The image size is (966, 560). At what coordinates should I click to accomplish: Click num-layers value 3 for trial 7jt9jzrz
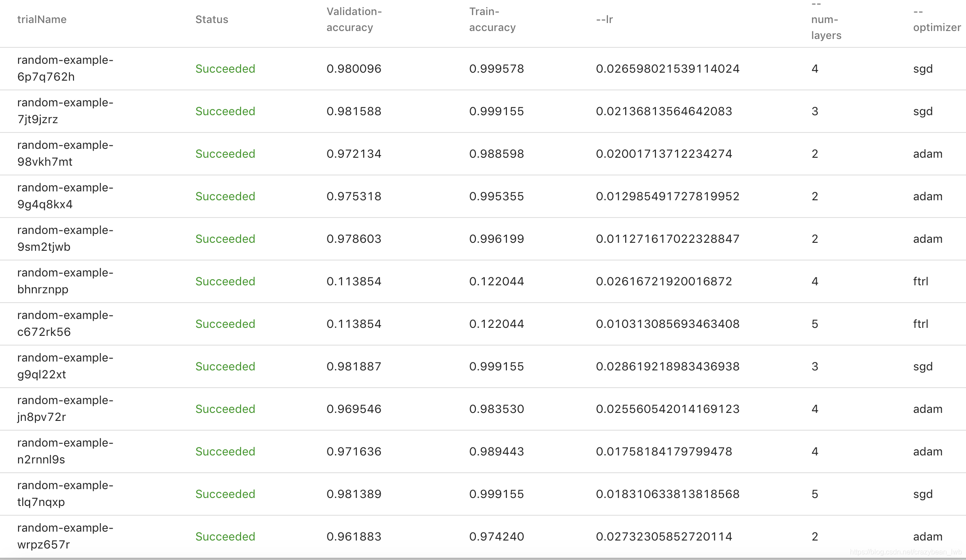click(x=815, y=111)
